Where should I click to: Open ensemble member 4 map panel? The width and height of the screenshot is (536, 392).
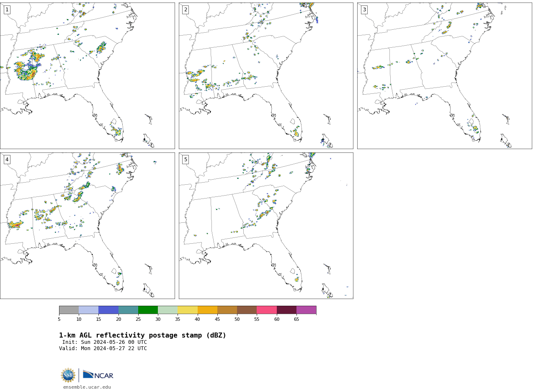pyautogui.click(x=87, y=226)
